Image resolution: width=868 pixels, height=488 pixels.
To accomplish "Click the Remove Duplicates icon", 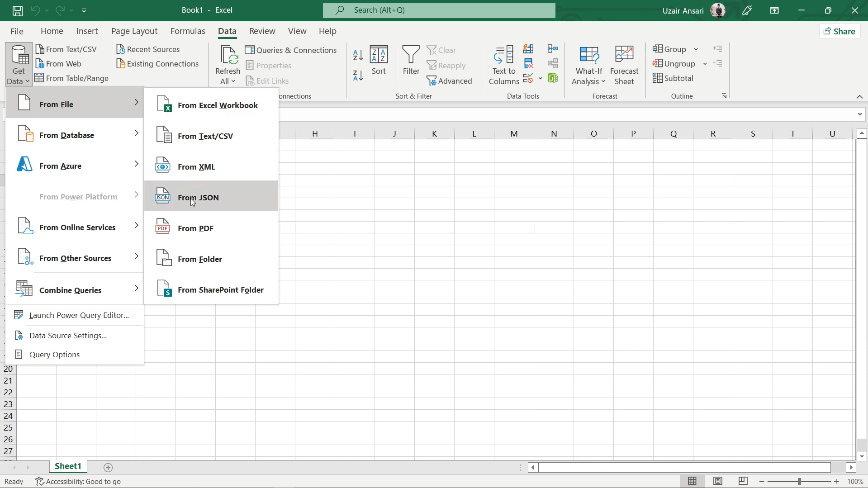I will tap(528, 64).
